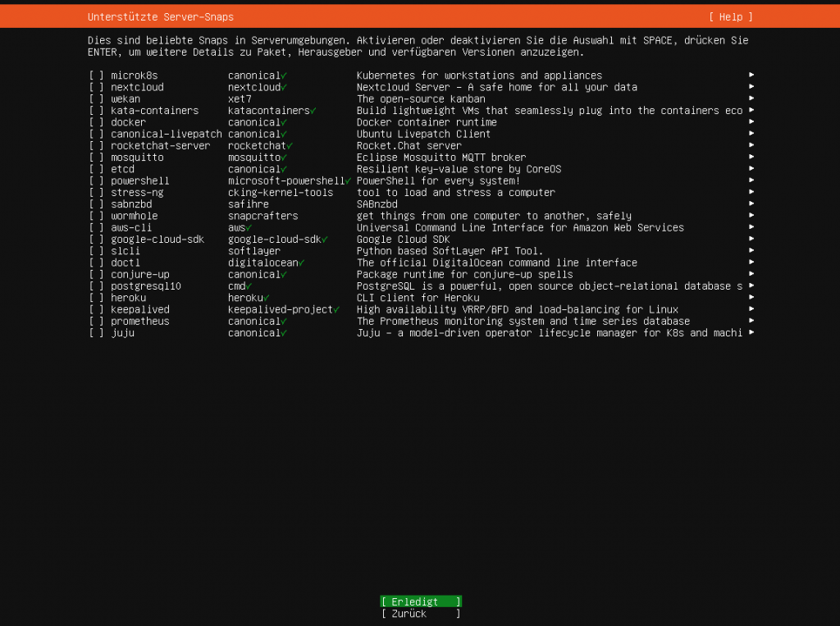This screenshot has width=840, height=626.
Task: Toggle the microk8s snap checkbox
Action: point(97,75)
